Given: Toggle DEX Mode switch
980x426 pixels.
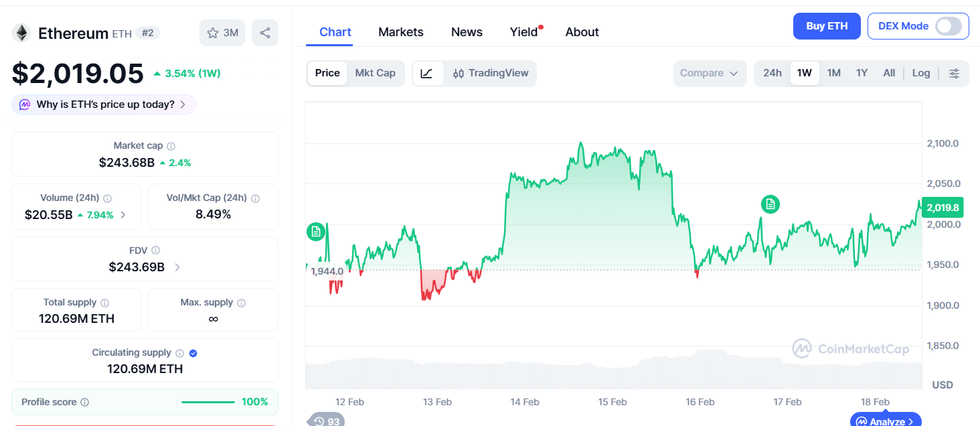Looking at the screenshot, I should [x=949, y=26].
